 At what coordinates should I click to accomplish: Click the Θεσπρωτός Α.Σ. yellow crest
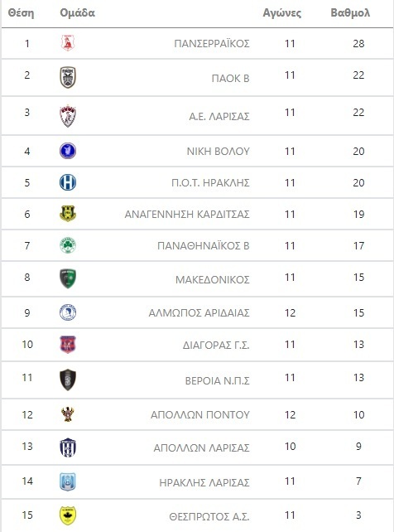[68, 515]
